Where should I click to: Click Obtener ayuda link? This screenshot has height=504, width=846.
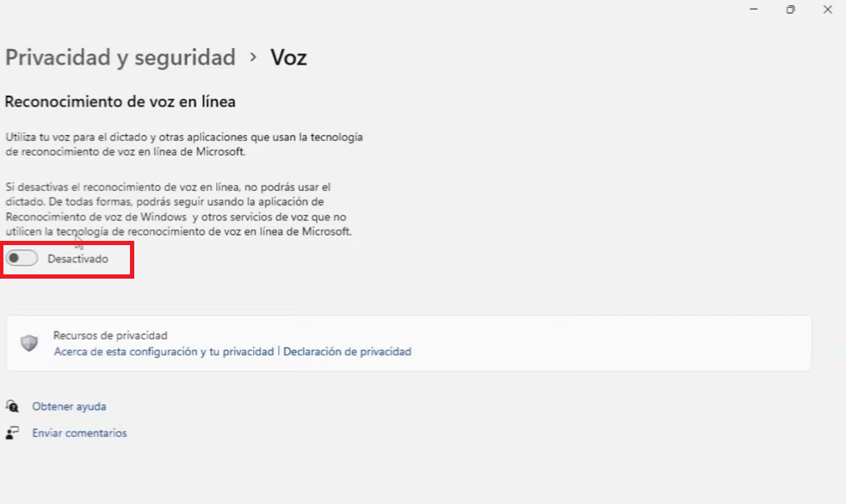[x=69, y=407]
